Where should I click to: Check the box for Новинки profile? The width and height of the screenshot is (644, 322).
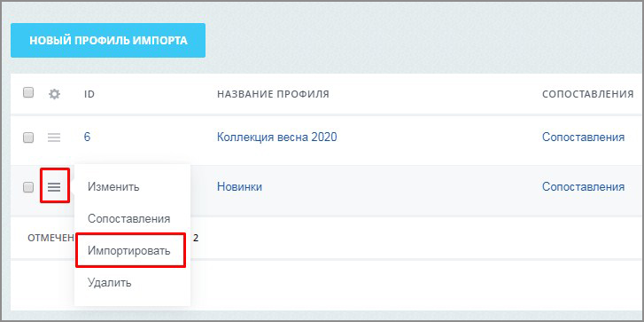28,187
